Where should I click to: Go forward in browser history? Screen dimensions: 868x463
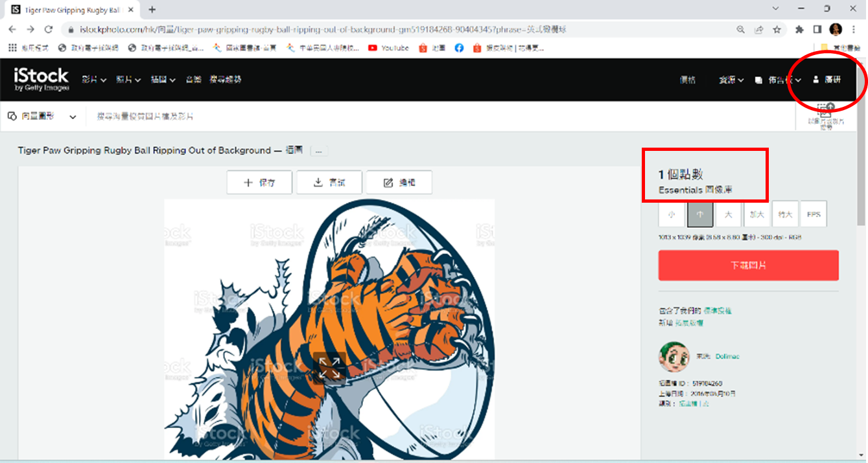point(30,29)
